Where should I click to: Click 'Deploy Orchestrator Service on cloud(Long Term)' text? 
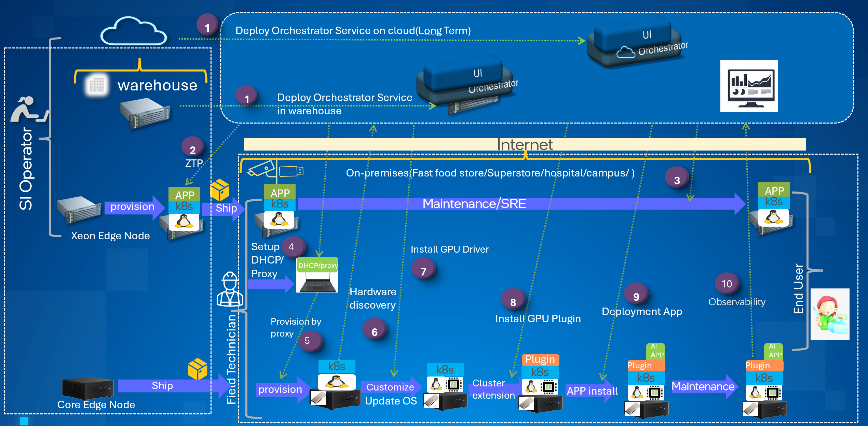click(353, 30)
